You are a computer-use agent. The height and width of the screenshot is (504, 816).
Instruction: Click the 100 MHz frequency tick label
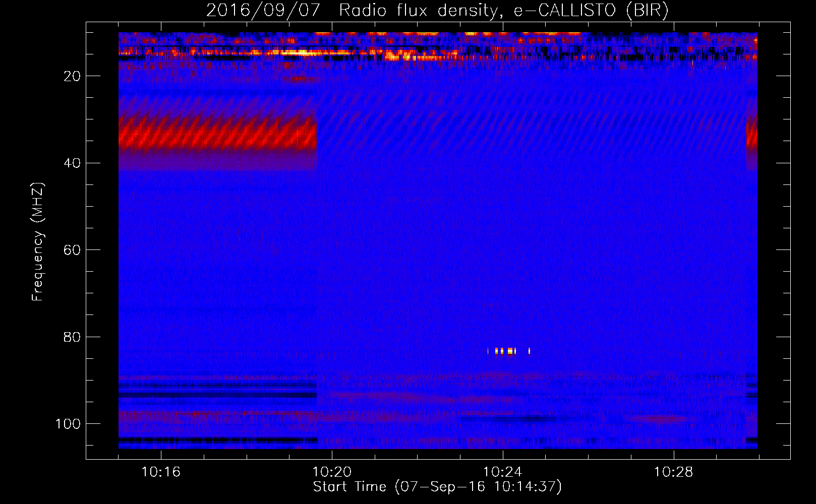pos(68,424)
